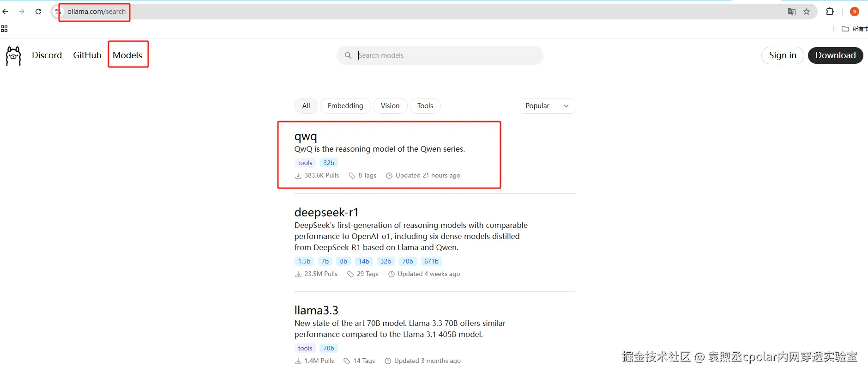Click the translate page icon
Screen dimensions: 868x374
[x=792, y=12]
